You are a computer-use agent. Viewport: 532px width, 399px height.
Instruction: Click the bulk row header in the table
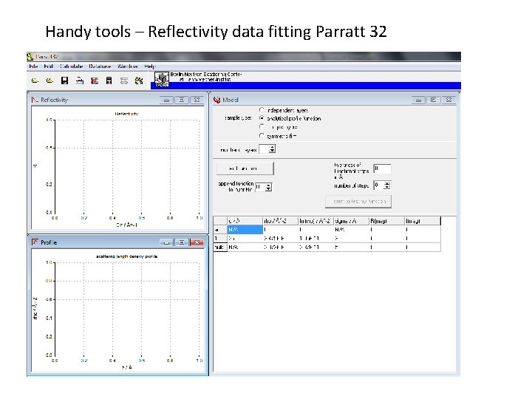(220, 248)
